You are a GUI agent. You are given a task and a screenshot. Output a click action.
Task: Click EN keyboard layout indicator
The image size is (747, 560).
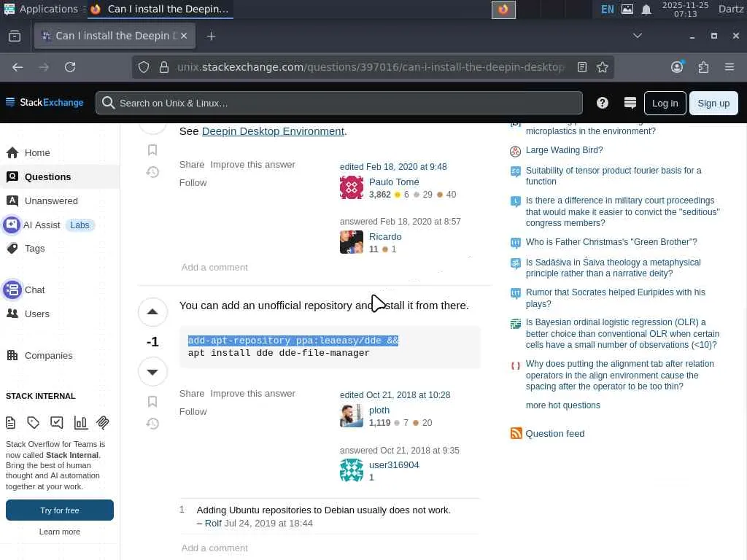click(x=608, y=9)
